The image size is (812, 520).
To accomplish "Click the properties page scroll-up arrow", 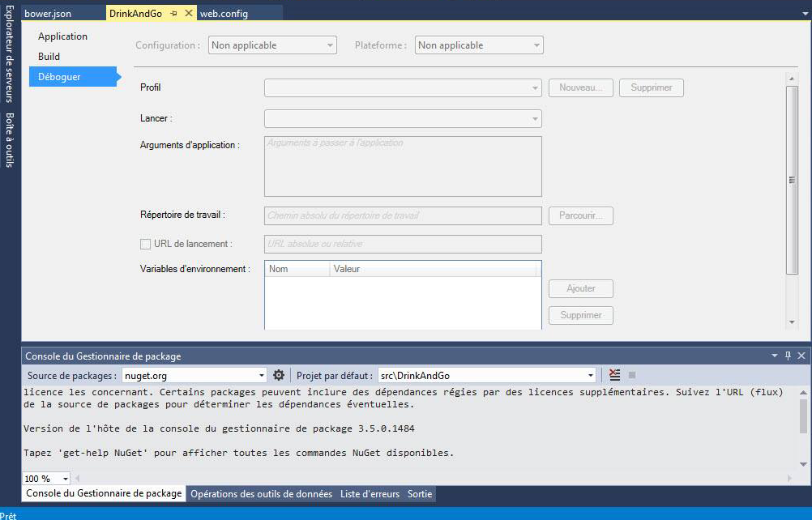I will tap(792, 79).
